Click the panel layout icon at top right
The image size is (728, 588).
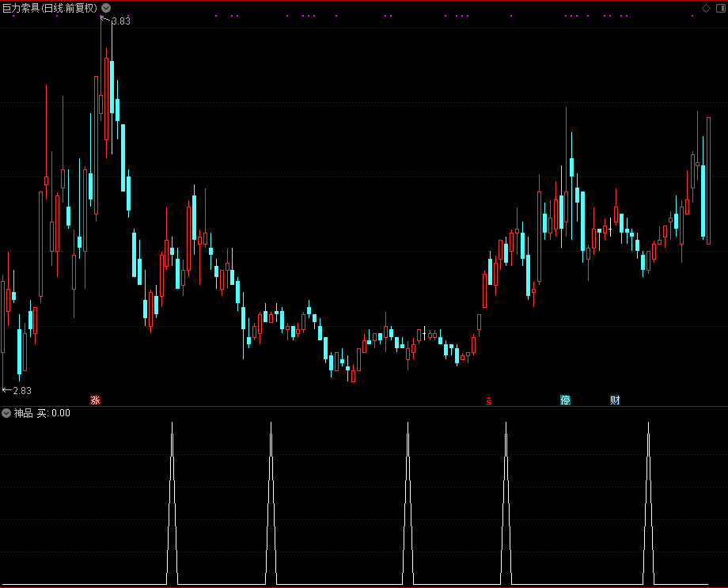[721, 8]
